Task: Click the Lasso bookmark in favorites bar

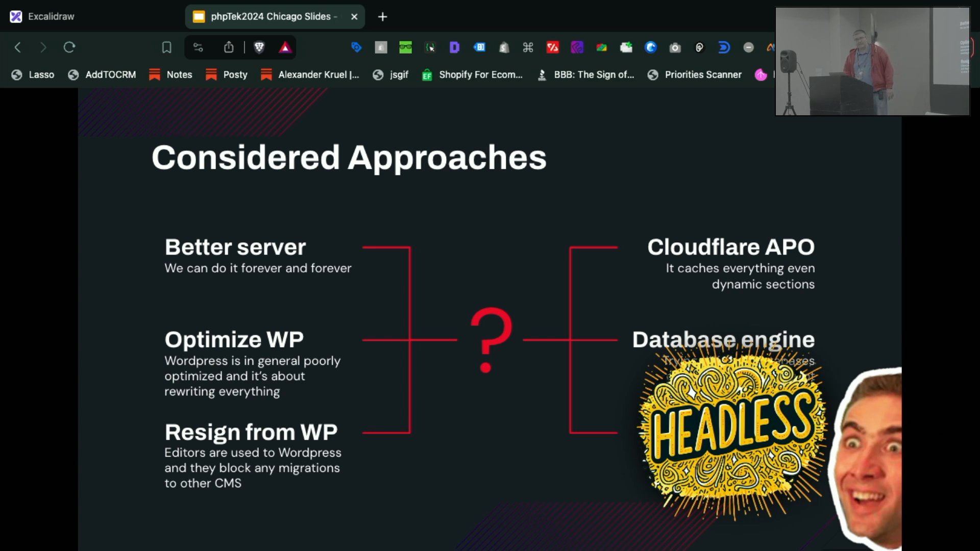Action: point(42,74)
